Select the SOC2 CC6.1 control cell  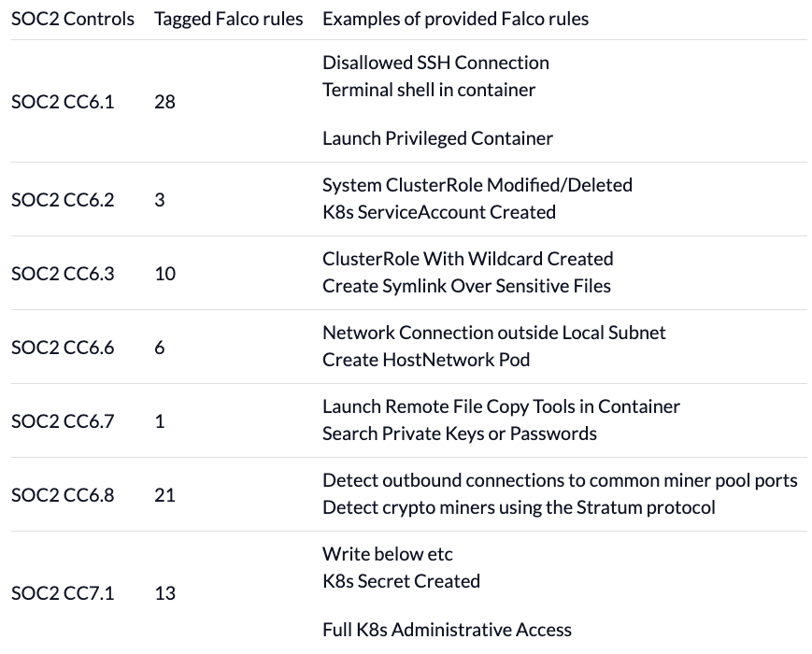(x=63, y=102)
